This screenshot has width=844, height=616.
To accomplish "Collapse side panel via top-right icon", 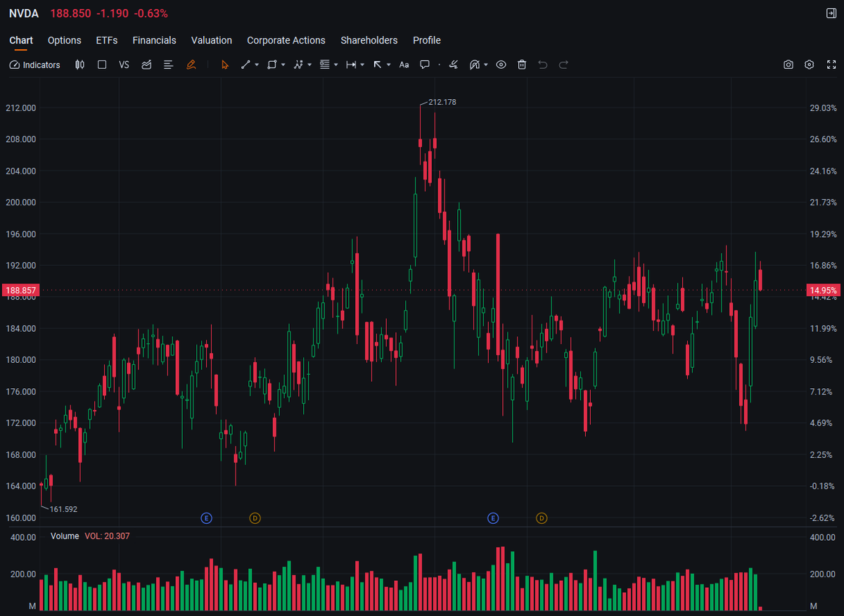I will 831,13.
